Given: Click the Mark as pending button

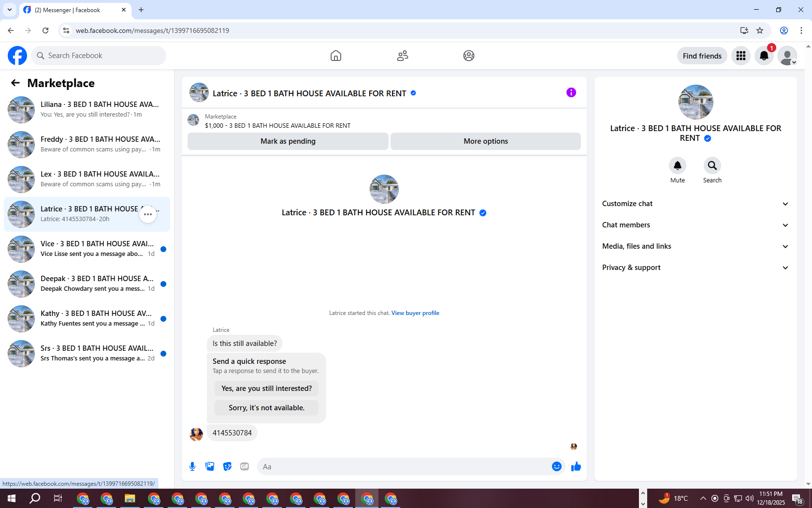Looking at the screenshot, I should (x=288, y=141).
